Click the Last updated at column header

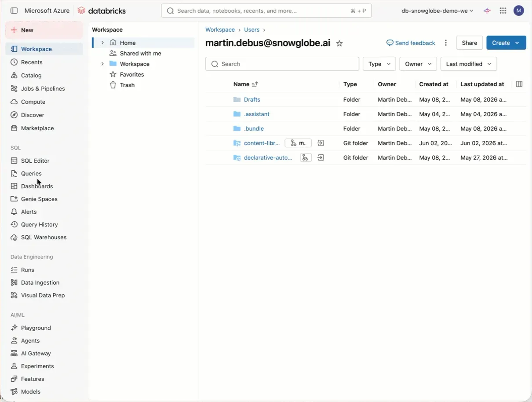[482, 84]
